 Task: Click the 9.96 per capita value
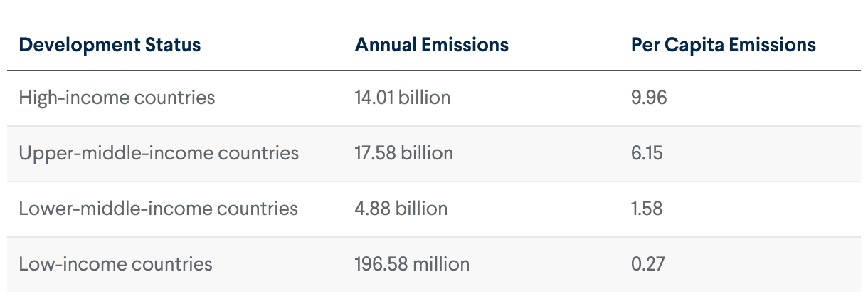click(648, 97)
